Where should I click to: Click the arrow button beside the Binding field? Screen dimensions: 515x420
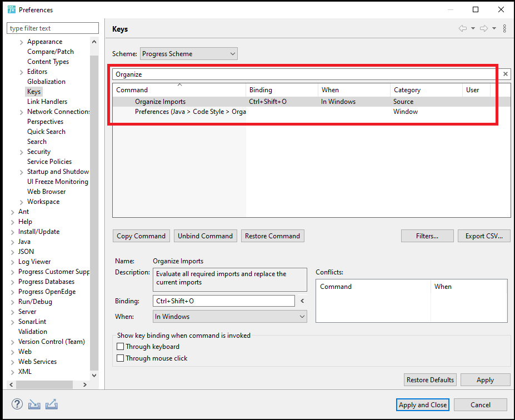point(302,301)
